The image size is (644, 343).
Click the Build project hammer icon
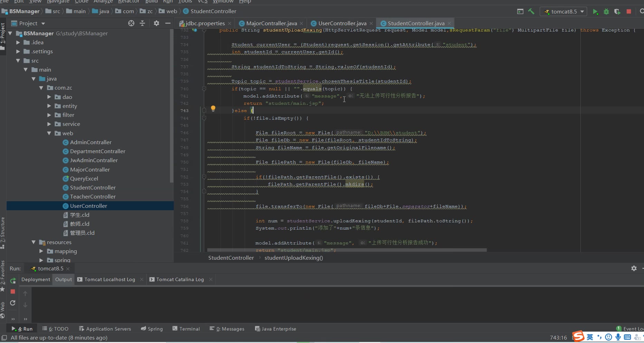531,11
